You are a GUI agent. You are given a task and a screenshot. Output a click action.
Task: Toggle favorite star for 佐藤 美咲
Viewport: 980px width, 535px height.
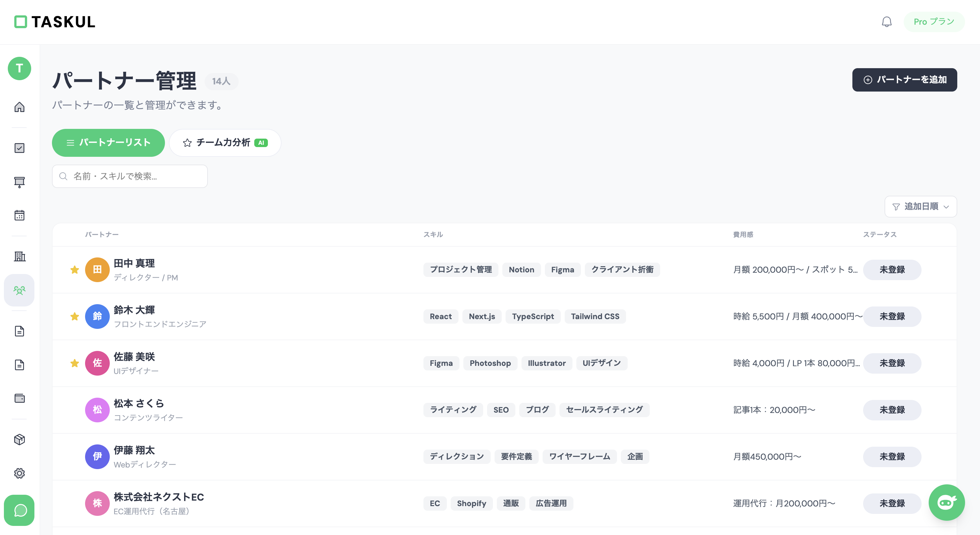(75, 363)
